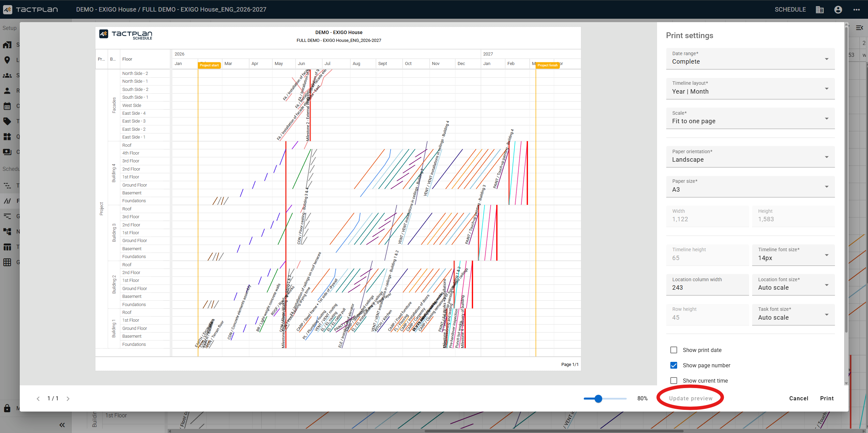Click the Cancel button
The width and height of the screenshot is (868, 433).
(799, 398)
